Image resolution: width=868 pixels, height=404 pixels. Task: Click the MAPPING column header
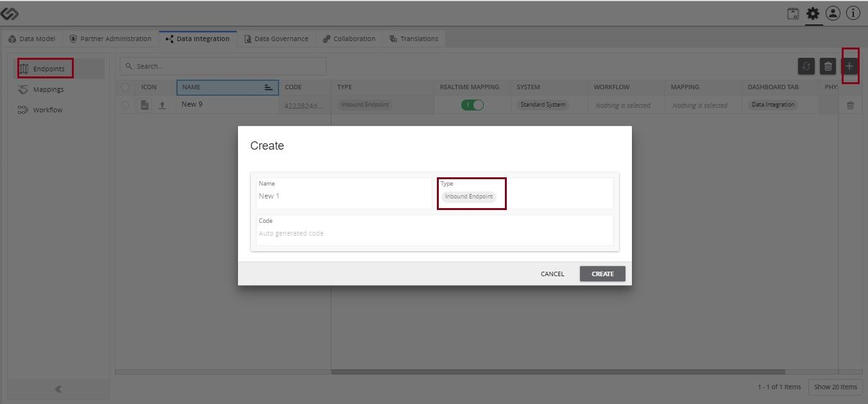pyautogui.click(x=704, y=87)
